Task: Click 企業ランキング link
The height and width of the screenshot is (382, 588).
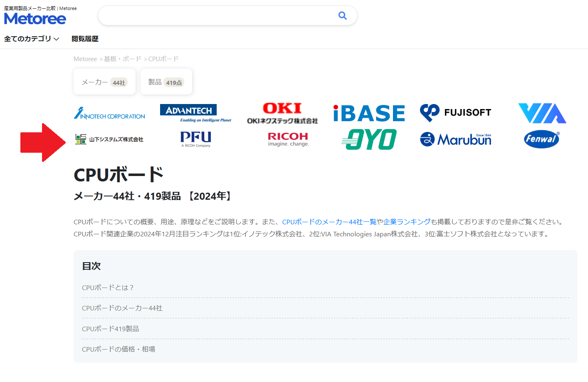Action: point(407,222)
